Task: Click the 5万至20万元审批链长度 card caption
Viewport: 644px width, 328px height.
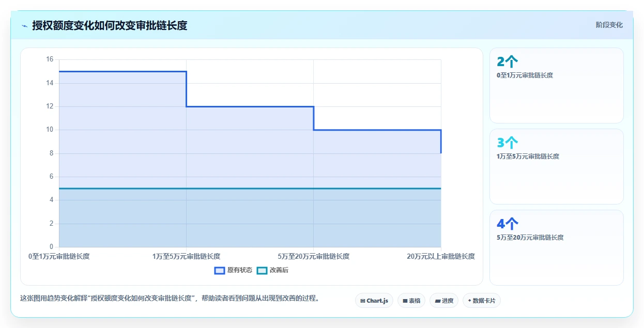Action: [530, 238]
